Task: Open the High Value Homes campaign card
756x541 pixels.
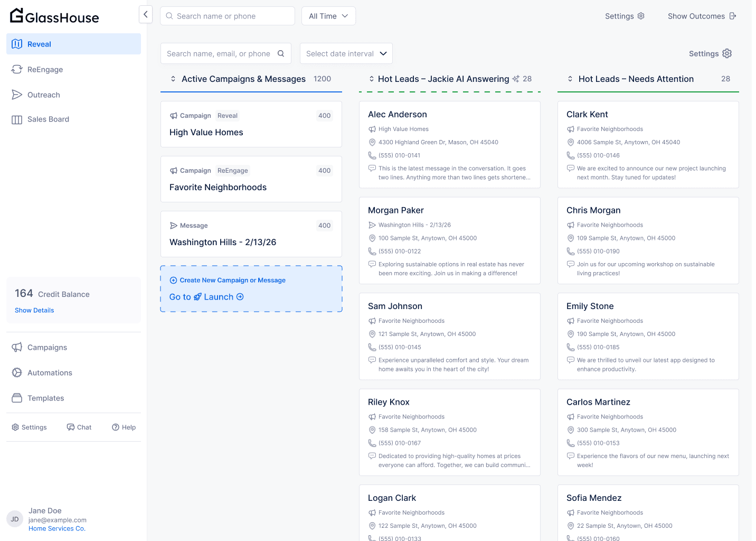Action: pyautogui.click(x=251, y=124)
